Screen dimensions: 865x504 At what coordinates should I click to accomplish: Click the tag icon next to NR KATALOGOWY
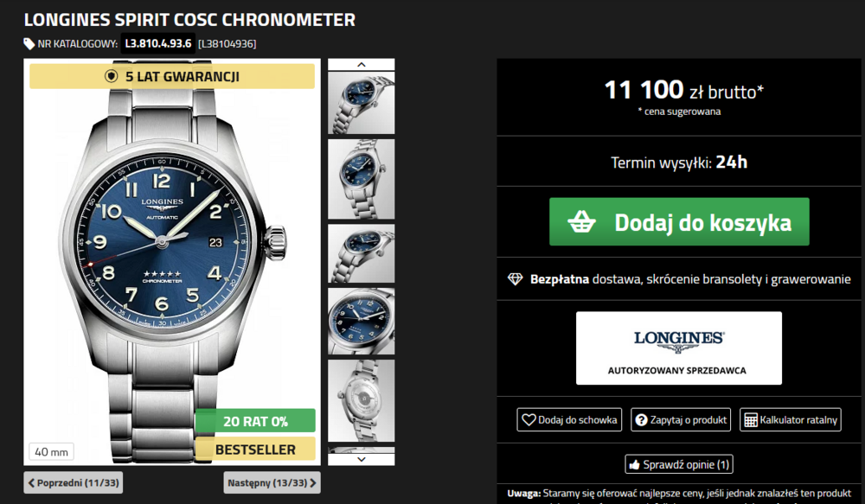click(x=29, y=43)
